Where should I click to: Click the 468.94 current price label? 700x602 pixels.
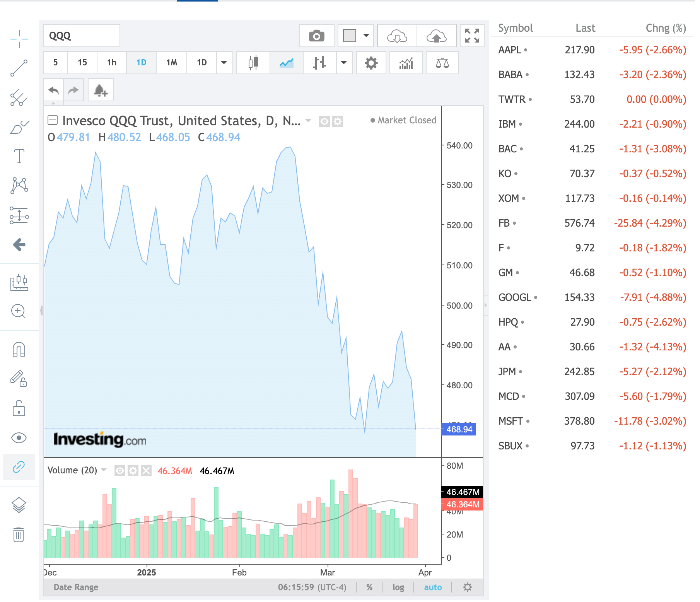tap(459, 429)
